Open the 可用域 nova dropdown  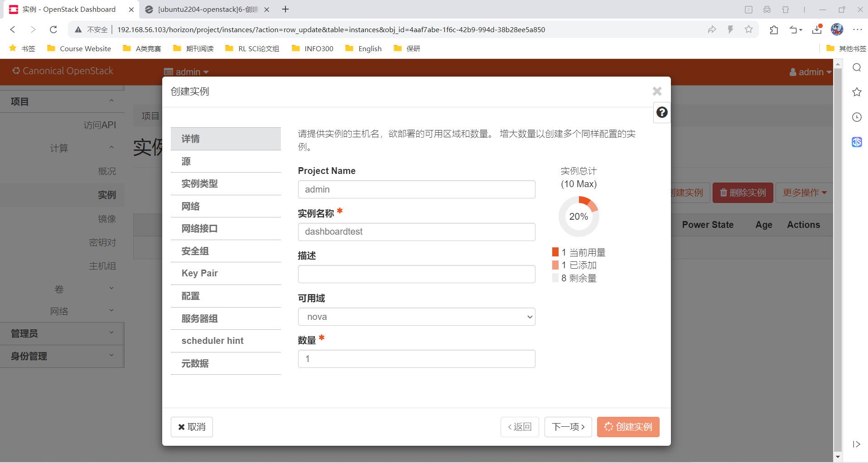[416, 317]
